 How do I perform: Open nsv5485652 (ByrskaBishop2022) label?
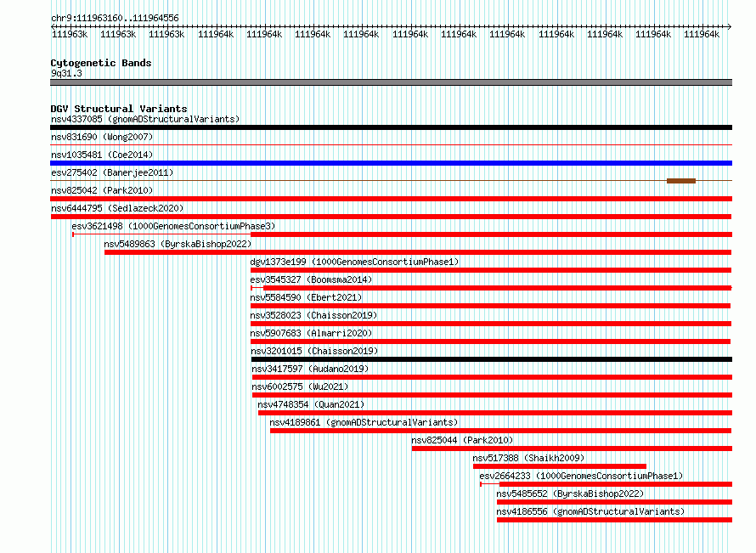570,494
